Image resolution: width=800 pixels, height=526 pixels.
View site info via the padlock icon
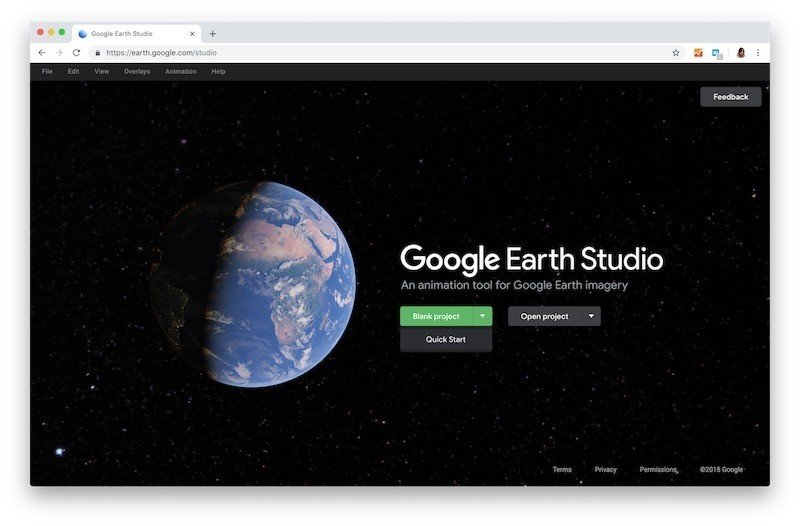[98, 53]
